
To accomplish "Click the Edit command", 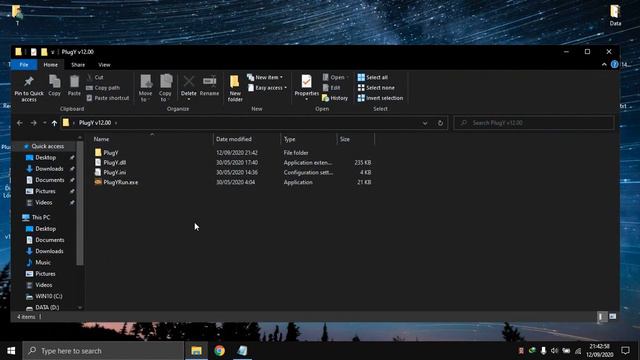I will click(331, 88).
